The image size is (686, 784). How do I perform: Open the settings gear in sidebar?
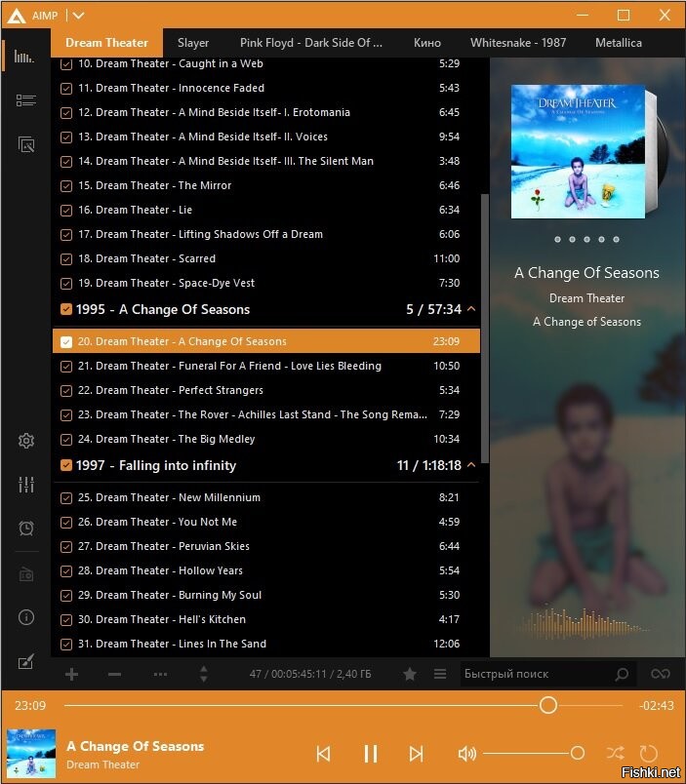pyautogui.click(x=26, y=441)
